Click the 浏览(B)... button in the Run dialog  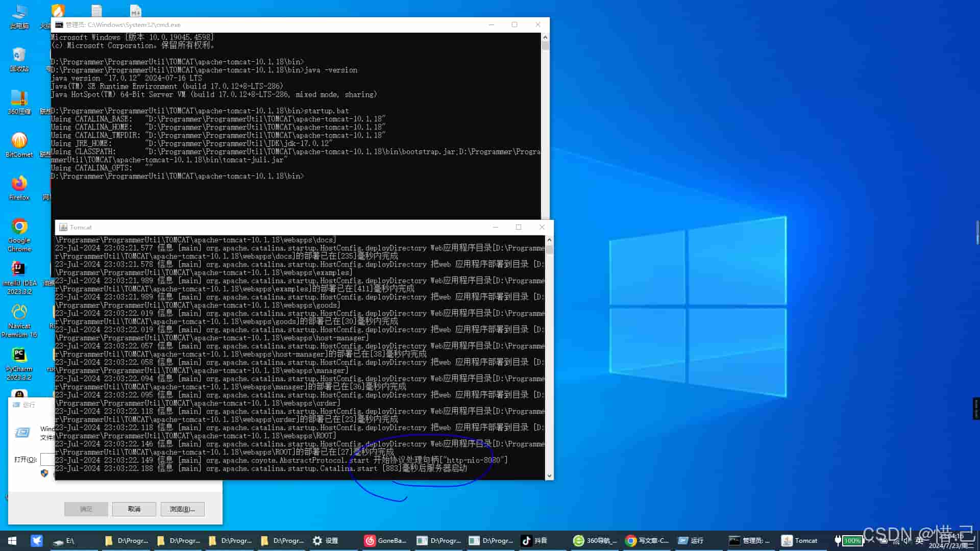[182, 509]
